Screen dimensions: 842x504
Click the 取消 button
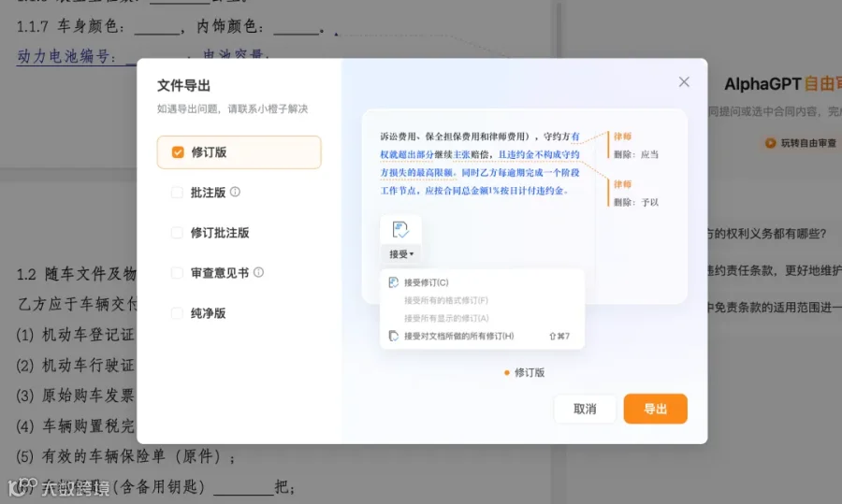585,409
